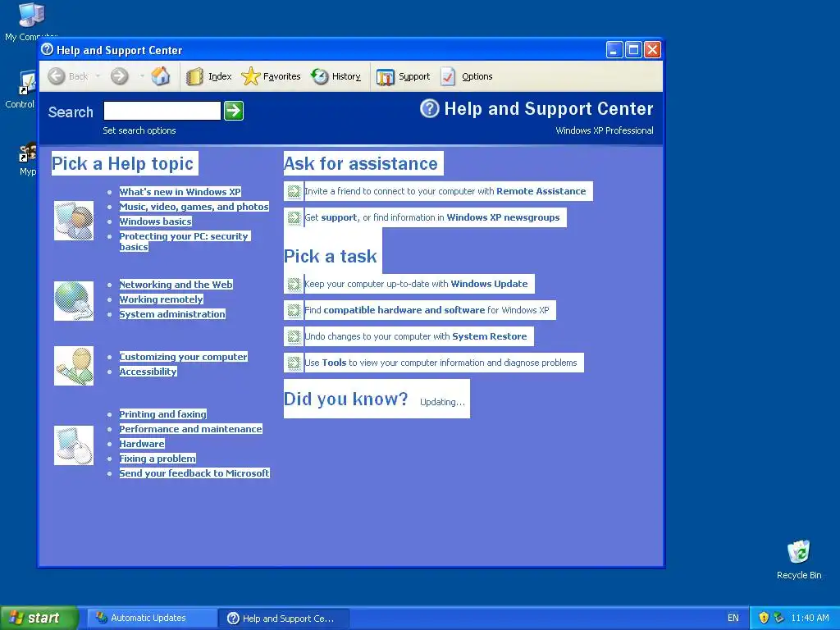
Task: Open What's new in Windows XP topic
Action: 180,192
